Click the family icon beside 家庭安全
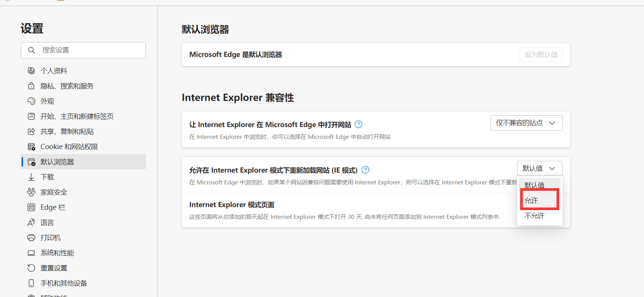The image size is (644, 297). (x=31, y=192)
